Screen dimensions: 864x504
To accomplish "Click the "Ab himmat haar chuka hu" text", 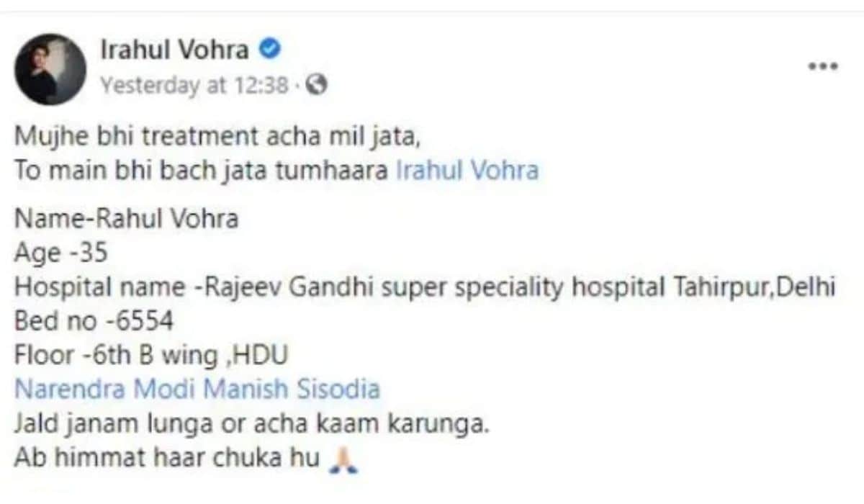I will (167, 459).
